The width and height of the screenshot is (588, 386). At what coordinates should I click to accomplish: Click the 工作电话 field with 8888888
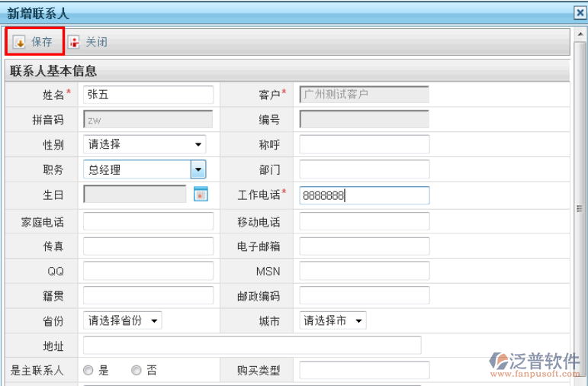[364, 195]
